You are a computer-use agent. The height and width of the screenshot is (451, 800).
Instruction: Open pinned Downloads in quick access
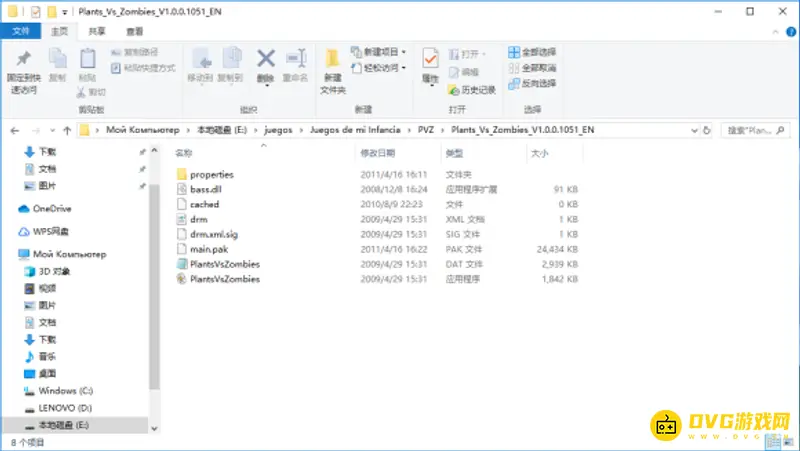click(40, 152)
